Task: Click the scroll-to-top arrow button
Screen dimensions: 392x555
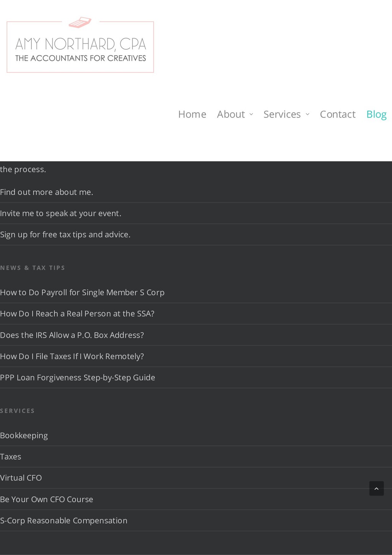Action: coord(376,488)
